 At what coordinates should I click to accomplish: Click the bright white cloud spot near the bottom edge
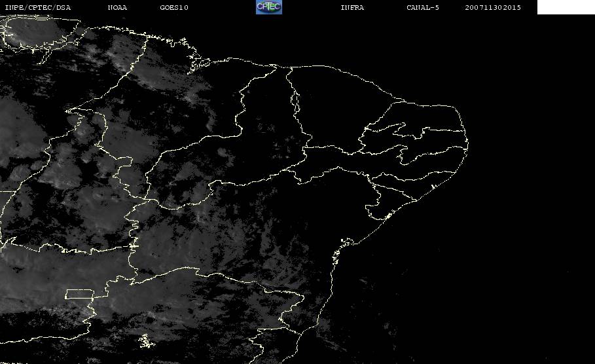144,340
